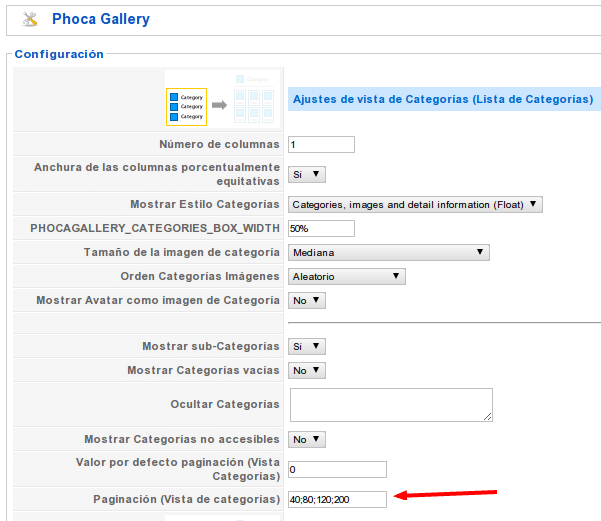Toggle the Mostrar Categorias vacias selector
The image size is (601, 521).
pyautogui.click(x=307, y=370)
